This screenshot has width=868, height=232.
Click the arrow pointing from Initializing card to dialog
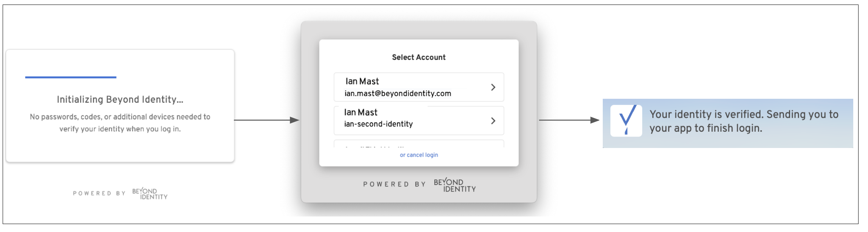266,120
